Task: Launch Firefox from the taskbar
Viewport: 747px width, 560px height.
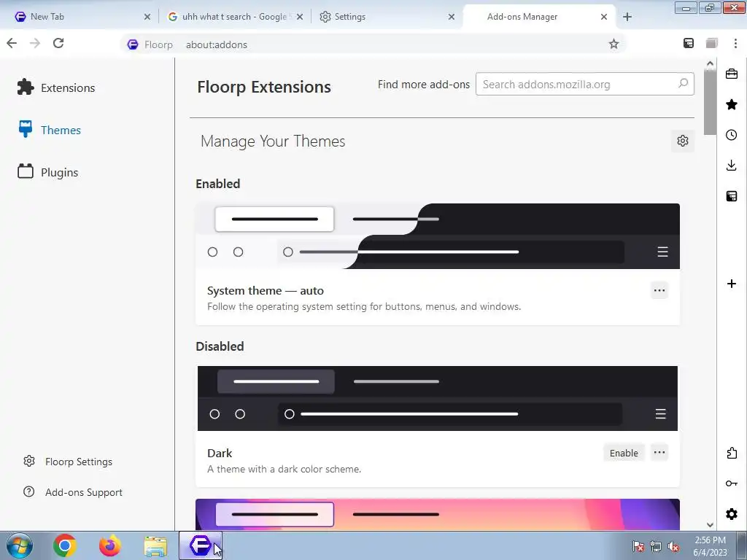Action: 110,545
